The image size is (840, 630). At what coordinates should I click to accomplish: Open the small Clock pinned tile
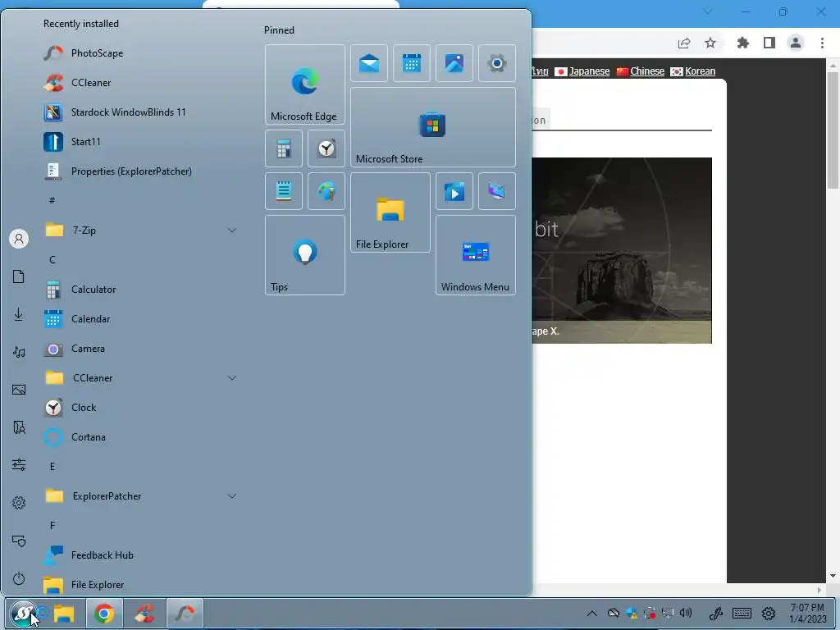pos(326,148)
